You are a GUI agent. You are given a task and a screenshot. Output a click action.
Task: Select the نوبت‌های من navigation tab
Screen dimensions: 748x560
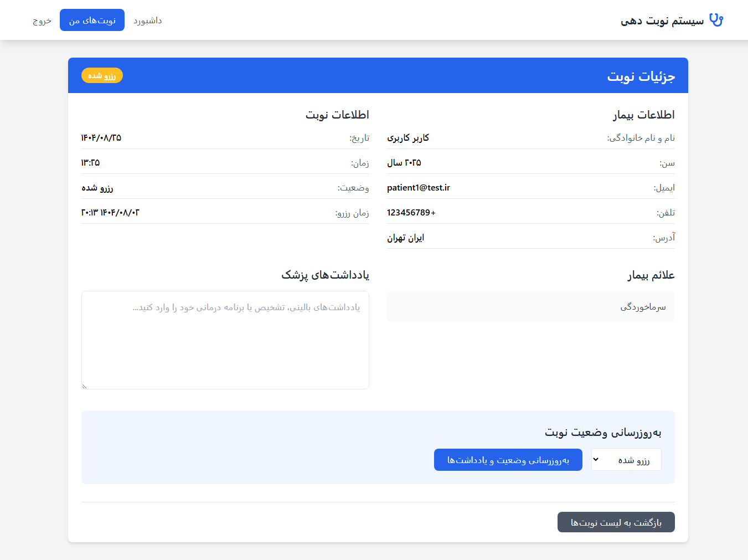click(x=92, y=20)
